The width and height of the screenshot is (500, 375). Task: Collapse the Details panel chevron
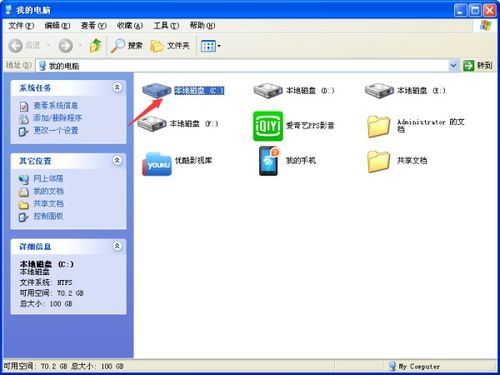click(117, 246)
